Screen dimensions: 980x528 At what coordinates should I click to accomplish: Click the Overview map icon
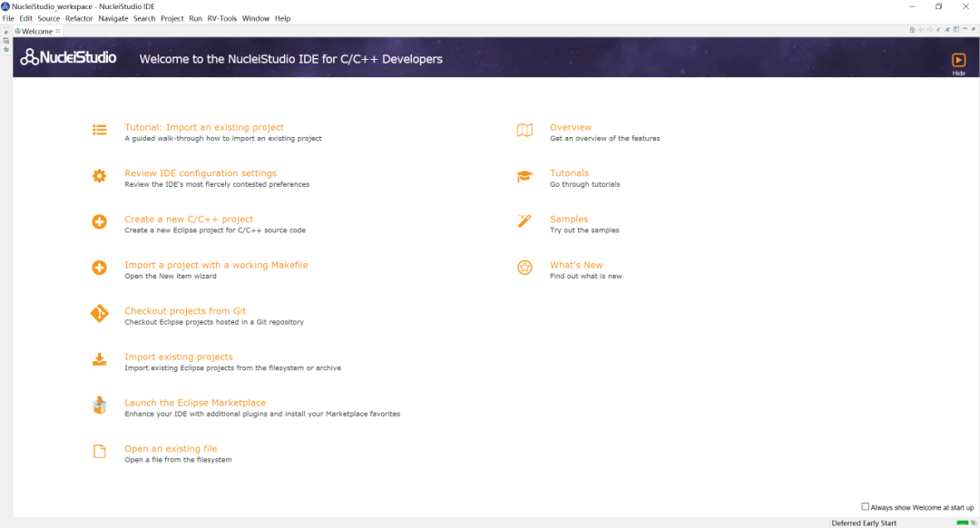pyautogui.click(x=524, y=130)
